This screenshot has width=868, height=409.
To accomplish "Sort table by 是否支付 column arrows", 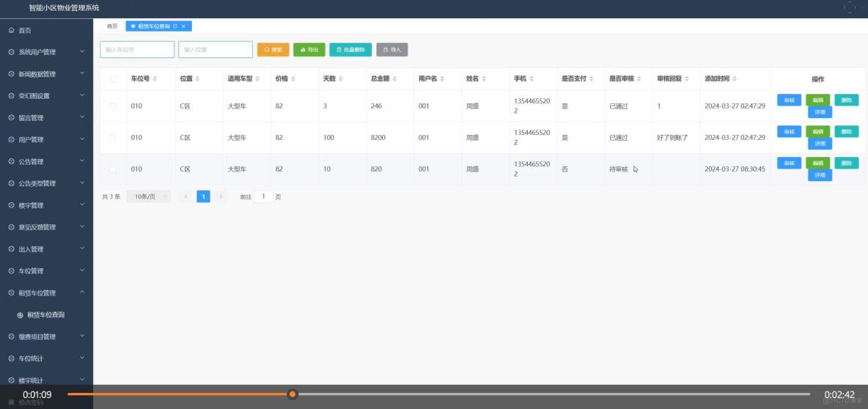I will coord(591,79).
